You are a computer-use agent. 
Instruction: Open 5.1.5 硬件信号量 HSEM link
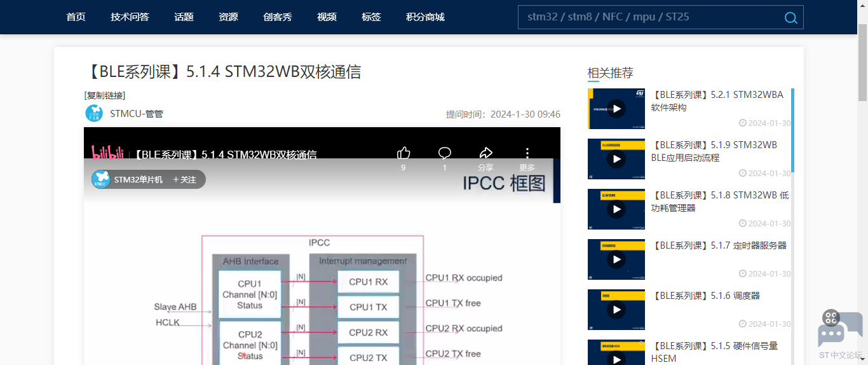714,352
